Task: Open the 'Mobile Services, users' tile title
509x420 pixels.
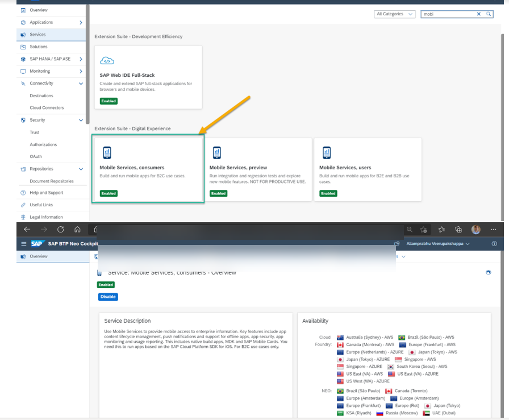Action: coord(345,168)
